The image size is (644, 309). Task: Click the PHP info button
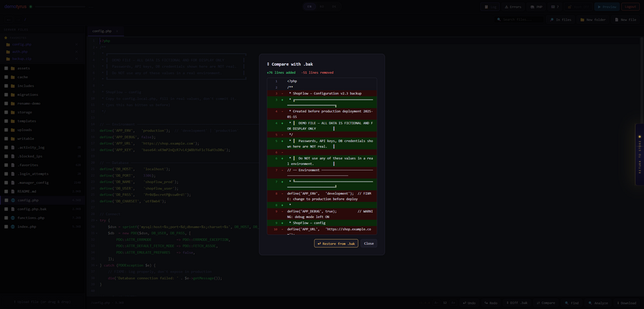(536, 6)
